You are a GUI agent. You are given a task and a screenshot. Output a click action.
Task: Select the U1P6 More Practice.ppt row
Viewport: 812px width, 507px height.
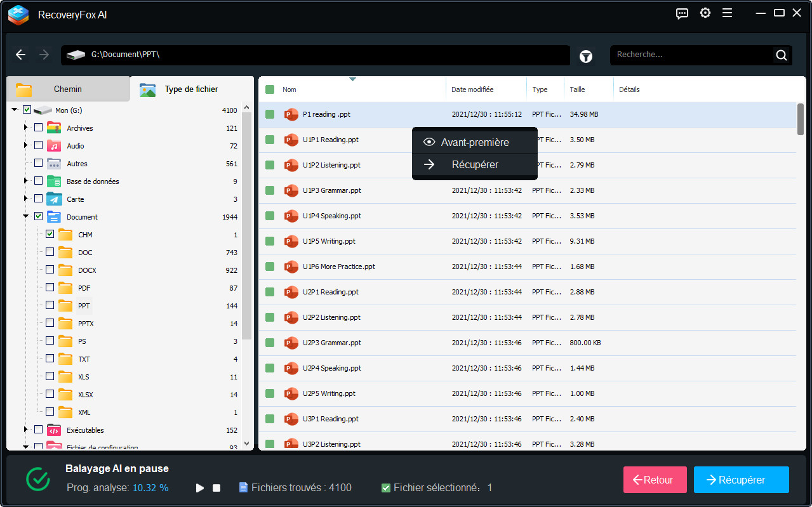pos(527,267)
